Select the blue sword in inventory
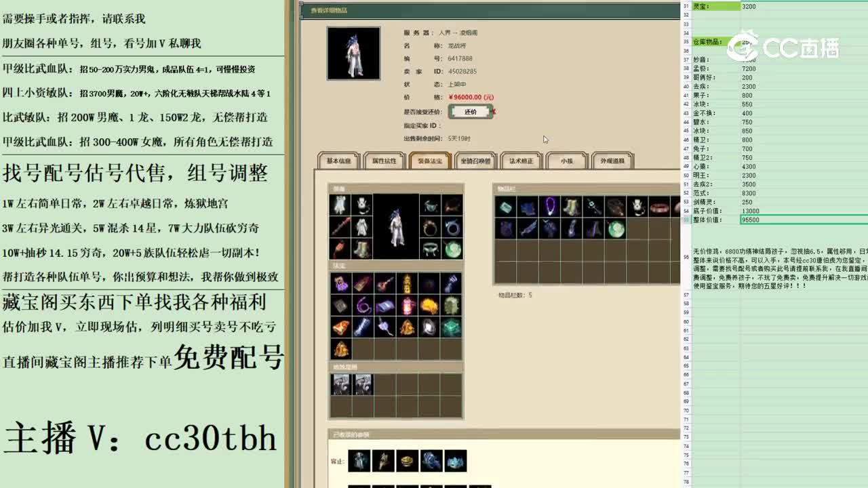 [x=528, y=228]
